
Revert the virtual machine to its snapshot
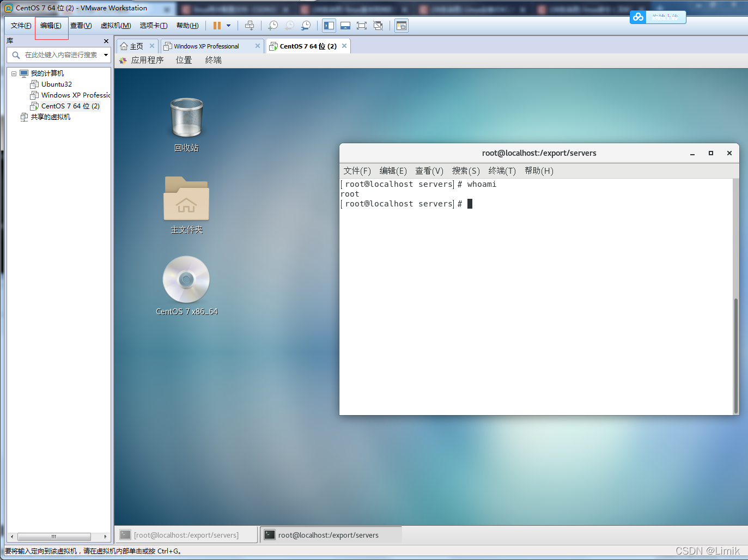pos(289,26)
